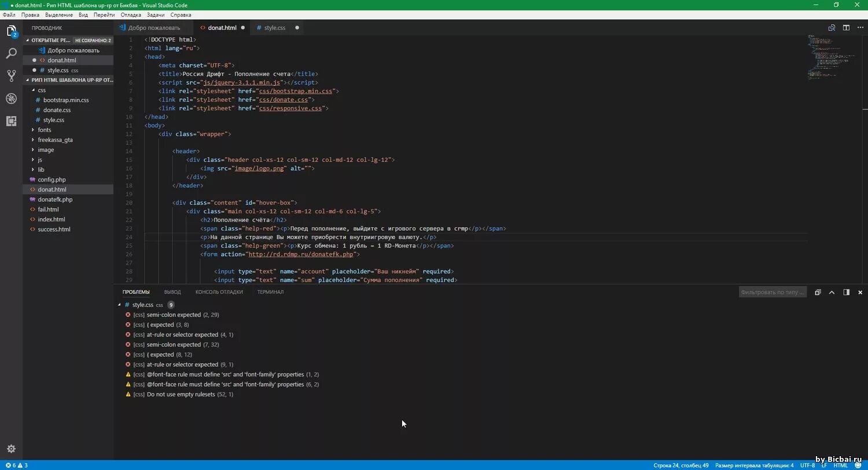Viewport: 868px width, 470px height.
Task: Open donatefk.php in the explorer
Action: [x=55, y=199]
